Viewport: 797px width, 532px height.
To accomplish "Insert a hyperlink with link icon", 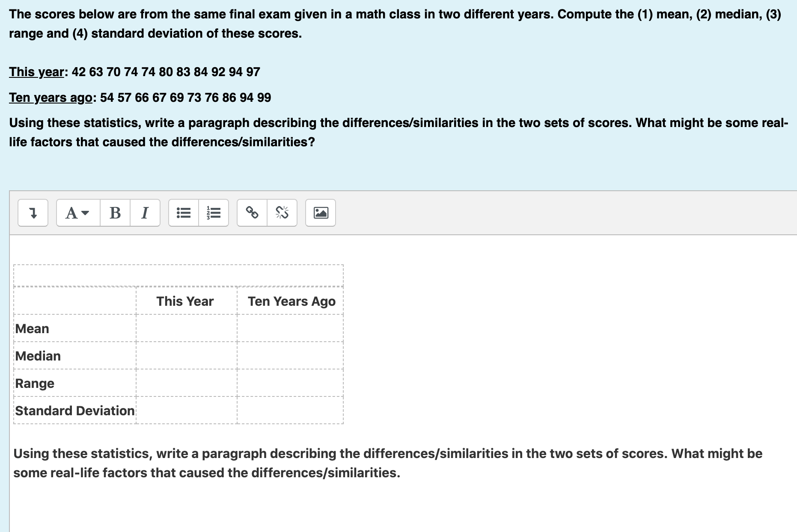I will click(252, 213).
